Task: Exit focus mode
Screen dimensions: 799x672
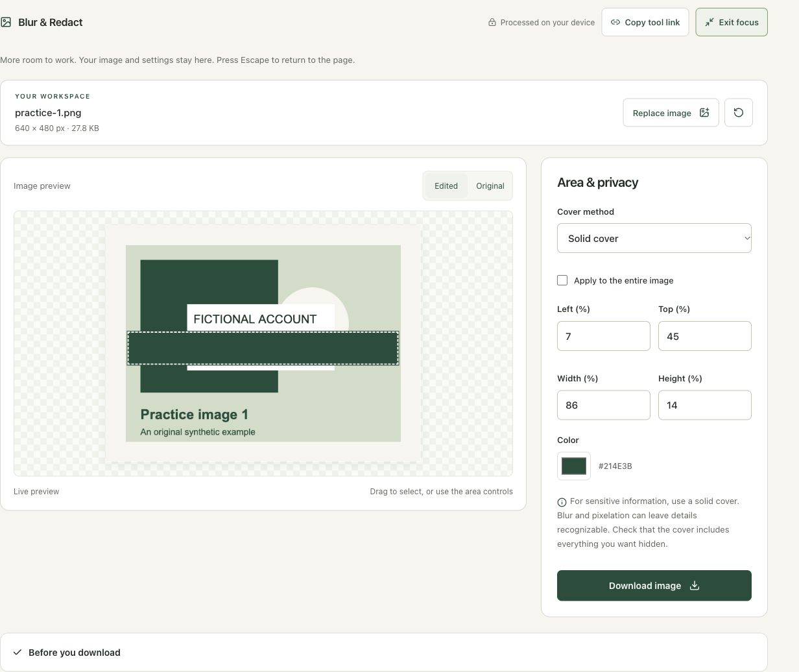Action: tap(732, 22)
